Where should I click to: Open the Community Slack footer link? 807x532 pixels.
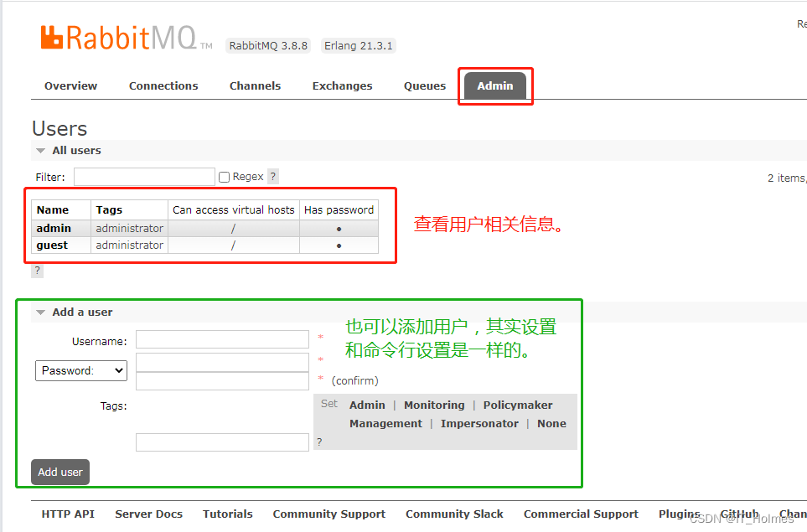pyautogui.click(x=454, y=514)
